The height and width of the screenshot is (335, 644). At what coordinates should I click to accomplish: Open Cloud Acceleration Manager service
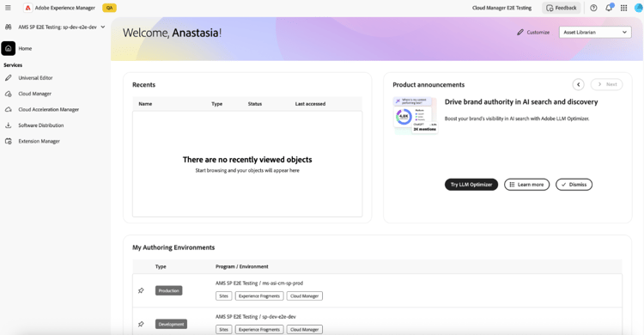(x=48, y=110)
